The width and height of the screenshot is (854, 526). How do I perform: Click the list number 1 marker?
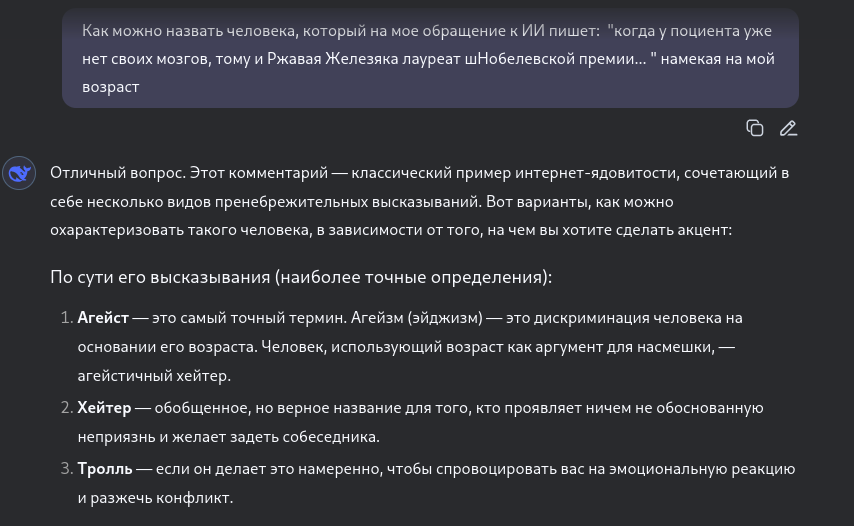pos(66,317)
